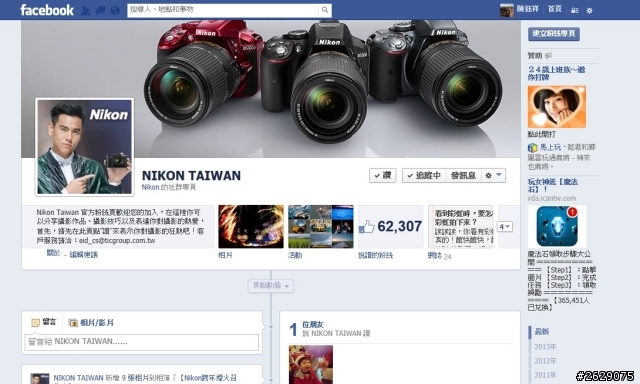Open notifications globe icon
Screen dimensions: 640x384
(116, 10)
